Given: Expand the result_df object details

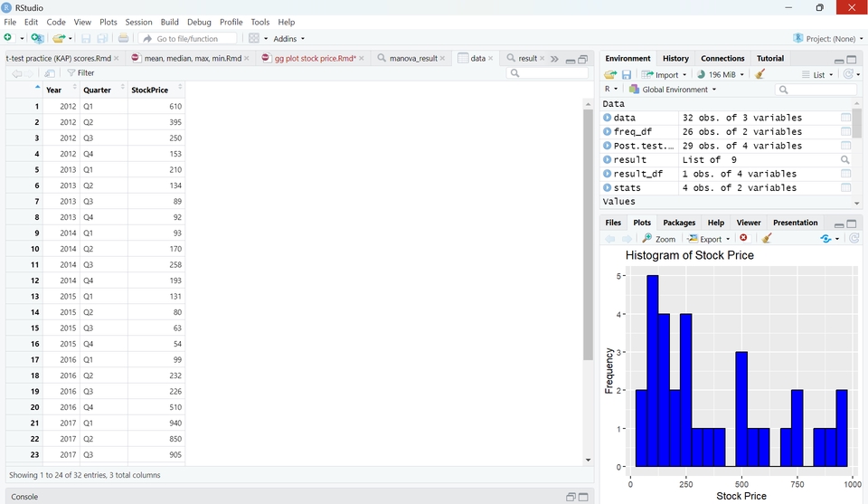Looking at the screenshot, I should point(608,174).
